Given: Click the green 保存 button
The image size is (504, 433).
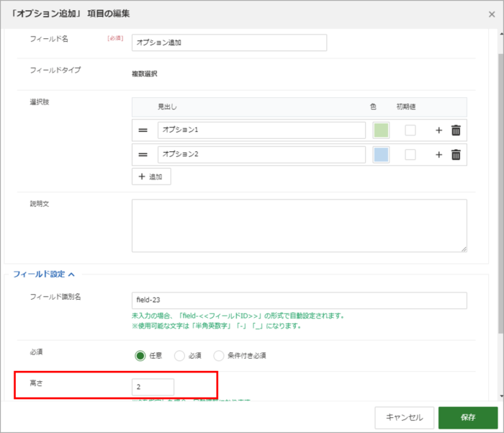Looking at the screenshot, I should 468,418.
